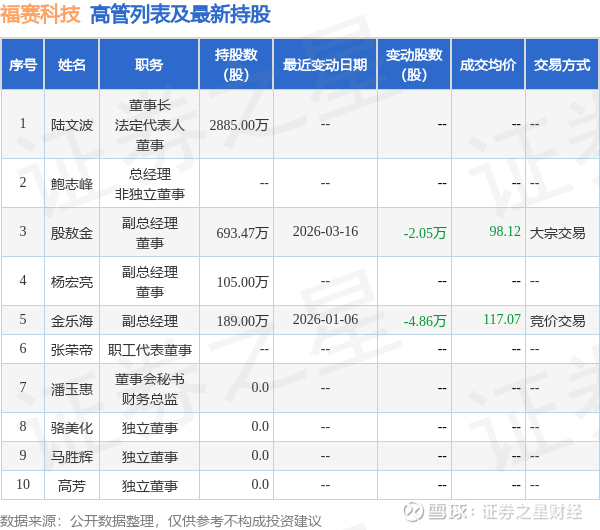The height and width of the screenshot is (530, 600).
Task: Select the 最近变动日期 column header
Action: coord(325,65)
